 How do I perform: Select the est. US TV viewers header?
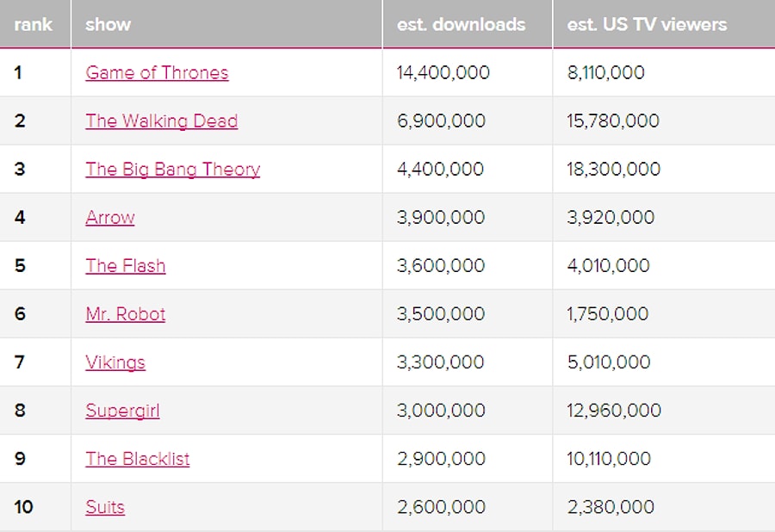[647, 24]
